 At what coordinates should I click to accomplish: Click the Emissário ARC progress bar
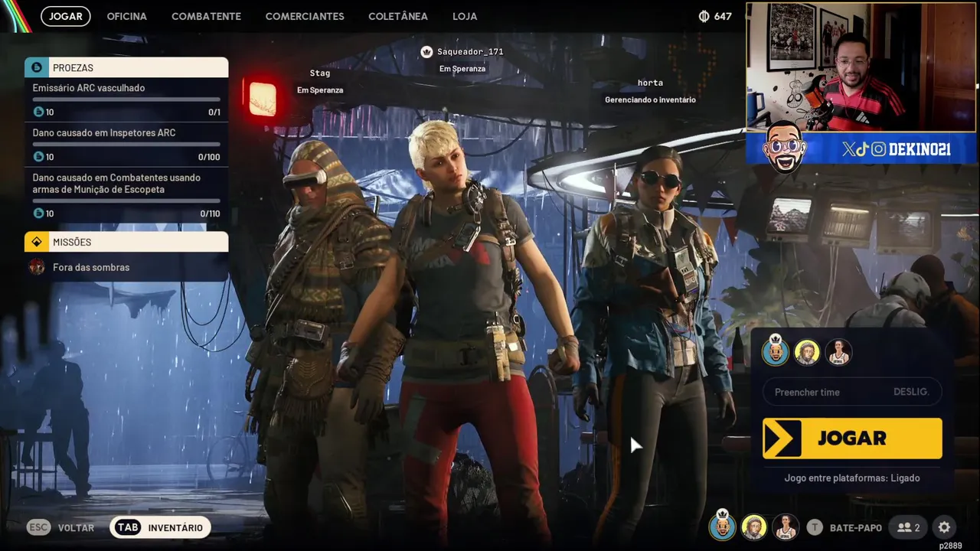coord(126,99)
